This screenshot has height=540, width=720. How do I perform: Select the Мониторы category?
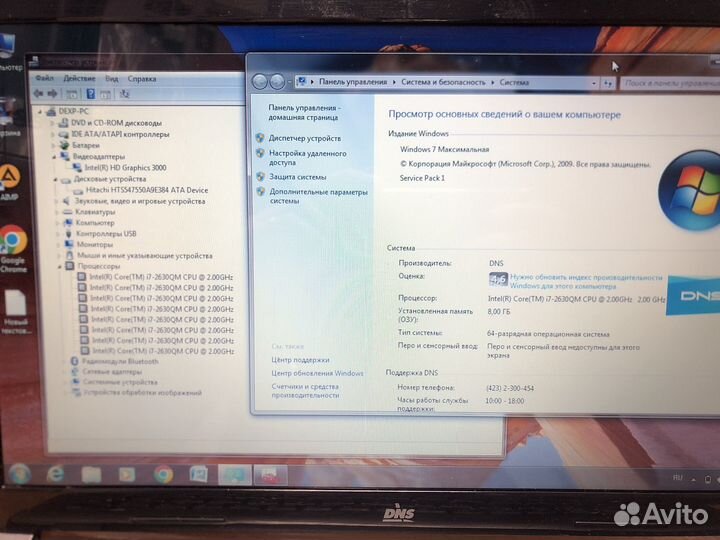pos(95,245)
